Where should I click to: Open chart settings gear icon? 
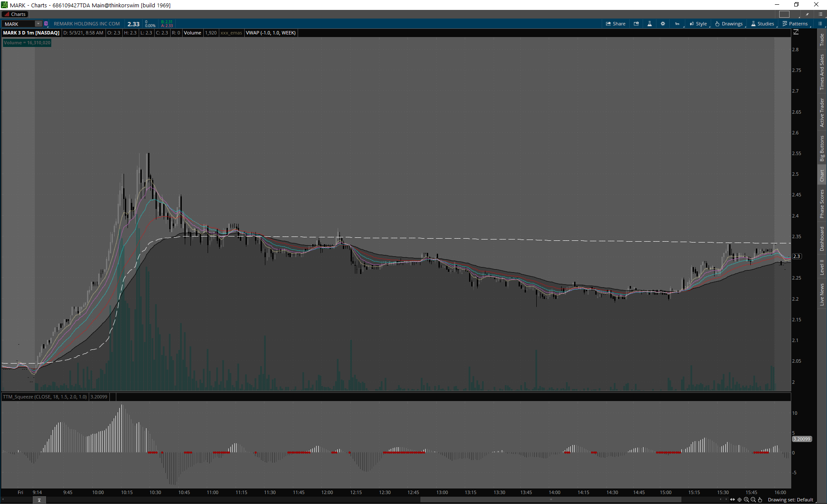tap(663, 24)
